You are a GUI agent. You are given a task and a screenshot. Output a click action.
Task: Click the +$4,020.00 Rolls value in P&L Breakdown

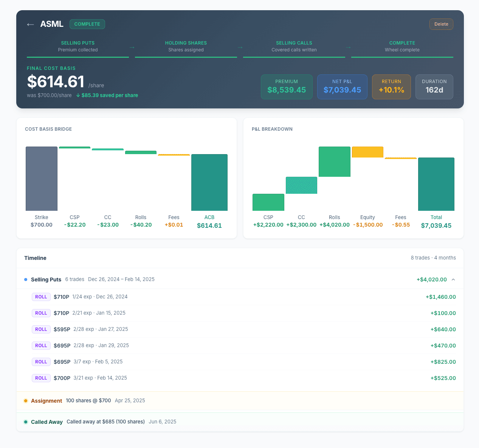click(335, 225)
